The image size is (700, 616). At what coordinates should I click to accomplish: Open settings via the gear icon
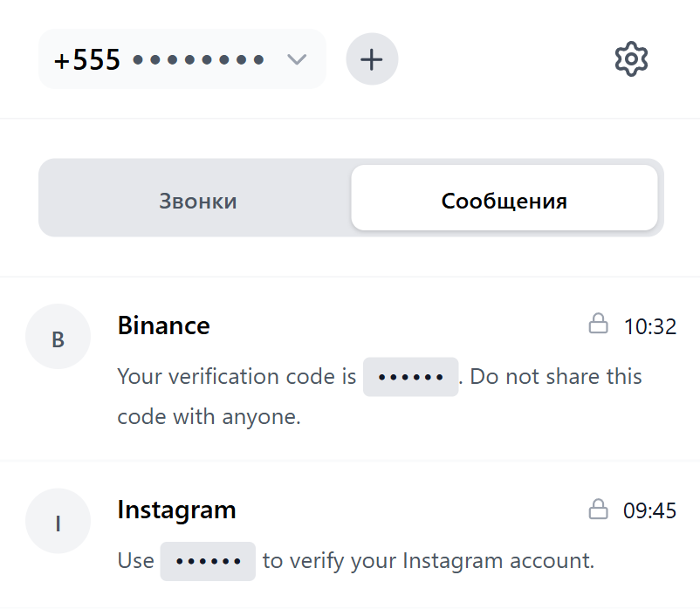[x=631, y=59]
